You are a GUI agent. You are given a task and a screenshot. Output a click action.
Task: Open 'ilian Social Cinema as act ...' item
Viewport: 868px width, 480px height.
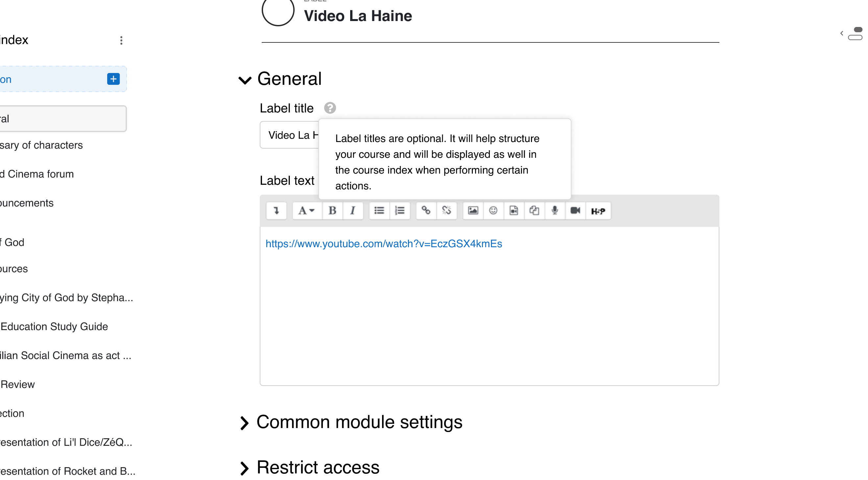(x=66, y=356)
